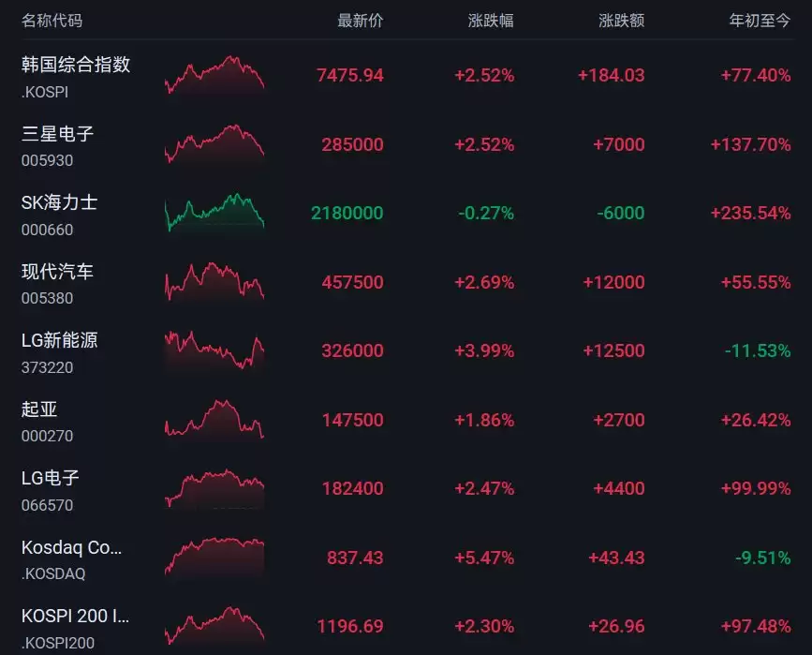
Task: Click Kosdaq year-to-date -9.51% value
Action: [x=762, y=558]
